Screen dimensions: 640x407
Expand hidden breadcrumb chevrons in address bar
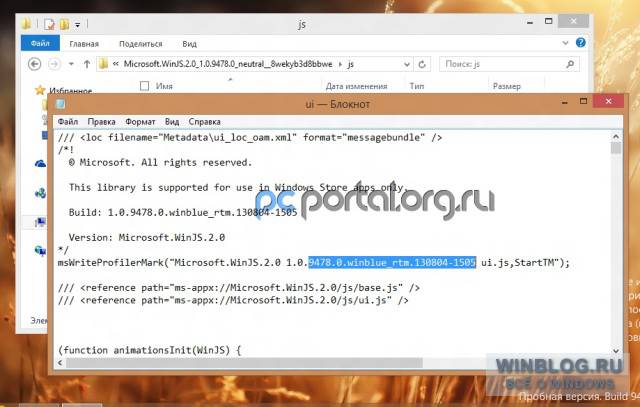point(116,64)
